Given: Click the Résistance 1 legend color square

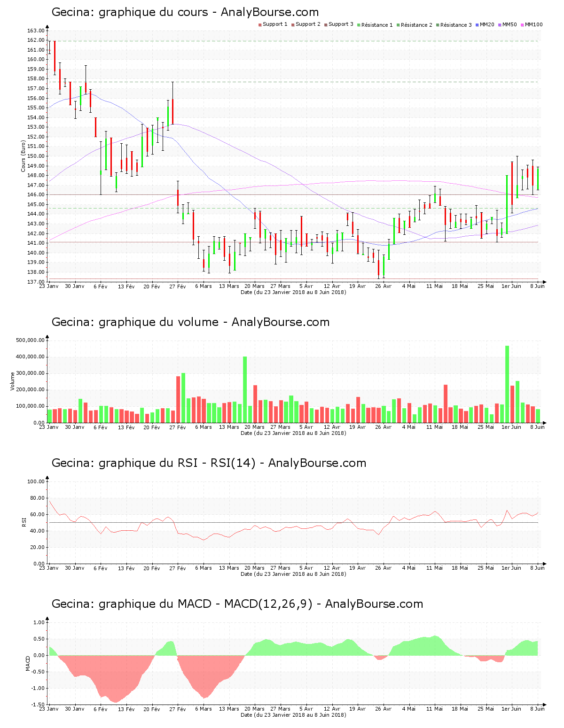Looking at the screenshot, I should [359, 24].
